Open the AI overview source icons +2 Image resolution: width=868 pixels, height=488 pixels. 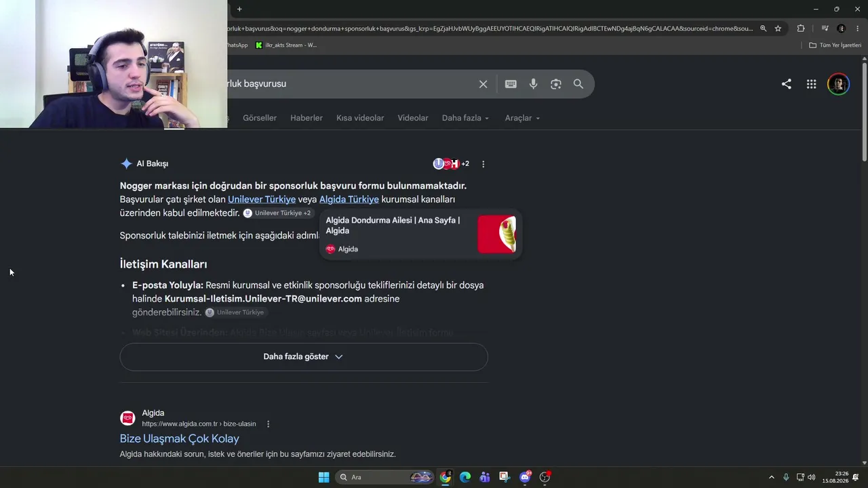click(x=451, y=163)
